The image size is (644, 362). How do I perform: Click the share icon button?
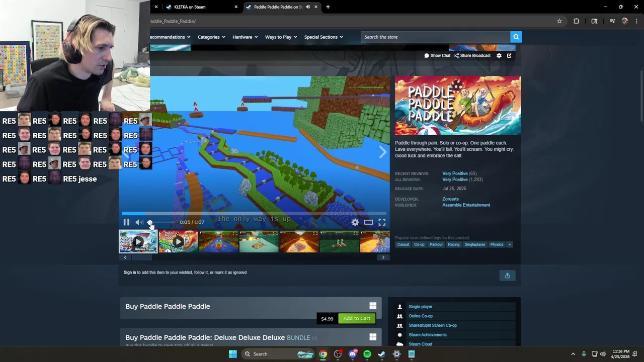click(507, 276)
